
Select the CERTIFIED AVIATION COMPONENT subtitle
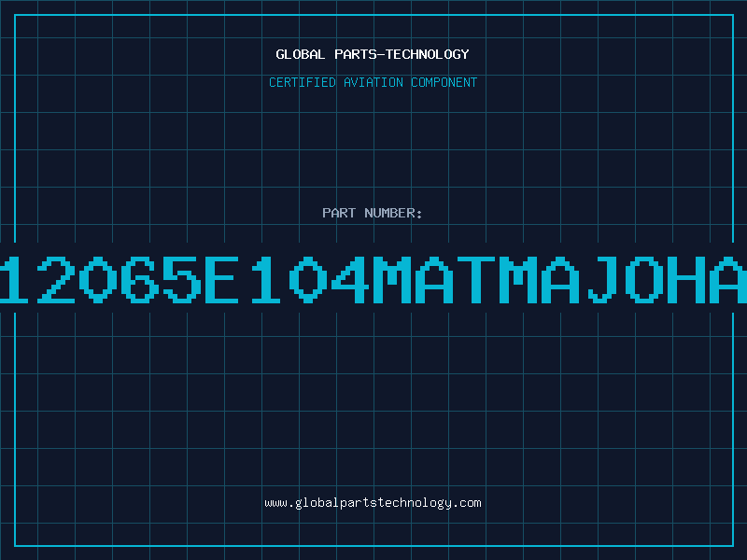[x=373, y=82]
